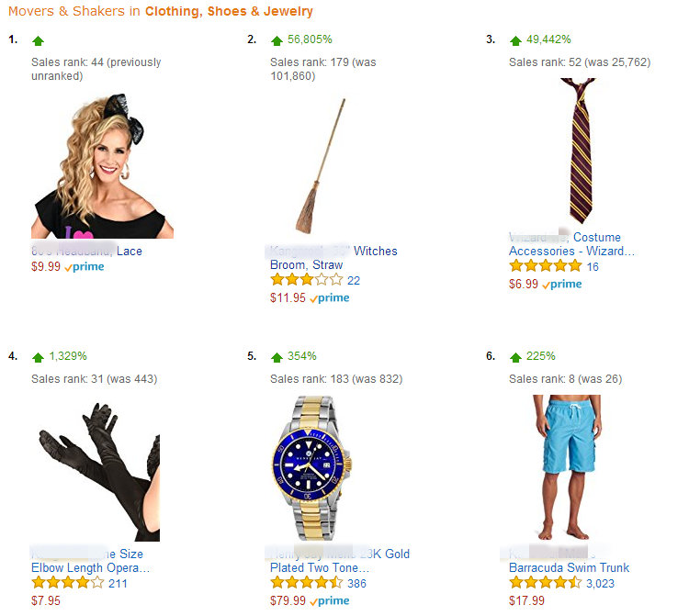This screenshot has width=689, height=616.
Task: Click the green arrow next to 225%
Action: tap(515, 357)
